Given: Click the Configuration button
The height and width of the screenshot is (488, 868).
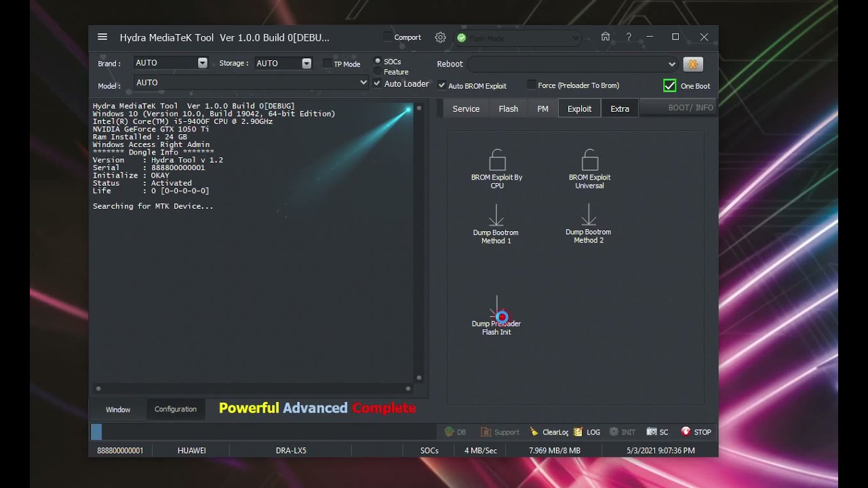Looking at the screenshot, I should pos(175,409).
